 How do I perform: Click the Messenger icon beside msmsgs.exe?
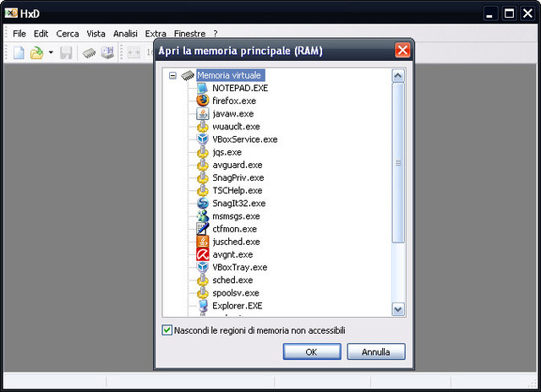pyautogui.click(x=203, y=216)
